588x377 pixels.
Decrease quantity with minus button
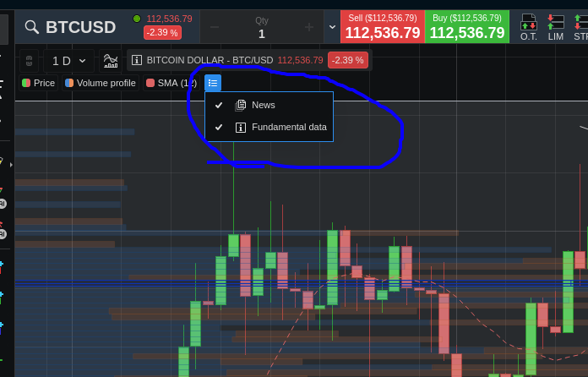point(215,27)
